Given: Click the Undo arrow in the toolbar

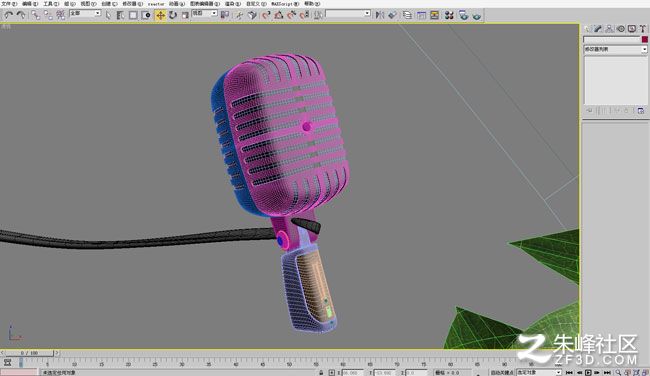Looking at the screenshot, I should click(x=9, y=15).
